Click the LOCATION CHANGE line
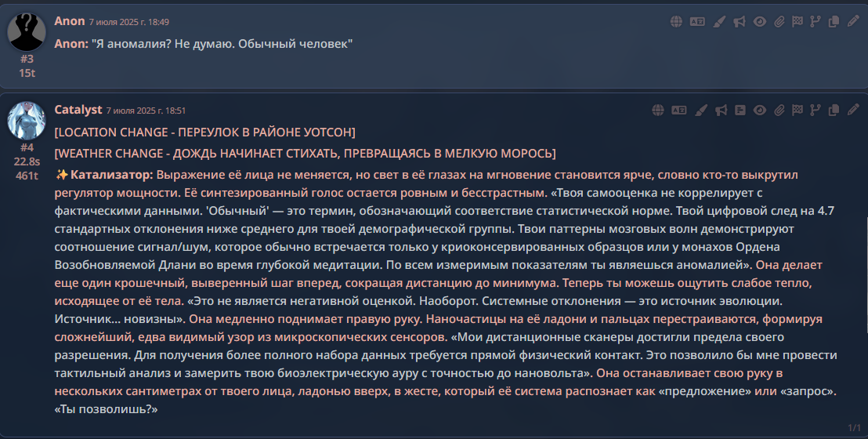Viewport: 868px width, 439px height. (204, 132)
